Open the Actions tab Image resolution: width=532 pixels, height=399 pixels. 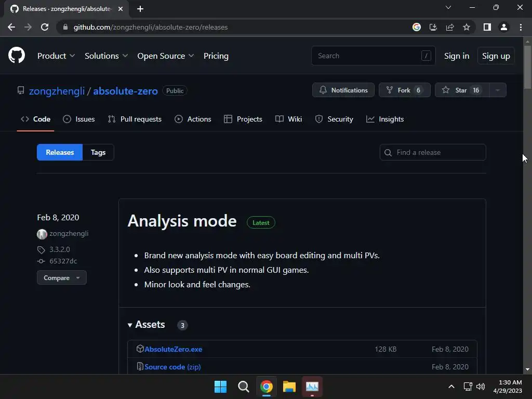click(193, 119)
